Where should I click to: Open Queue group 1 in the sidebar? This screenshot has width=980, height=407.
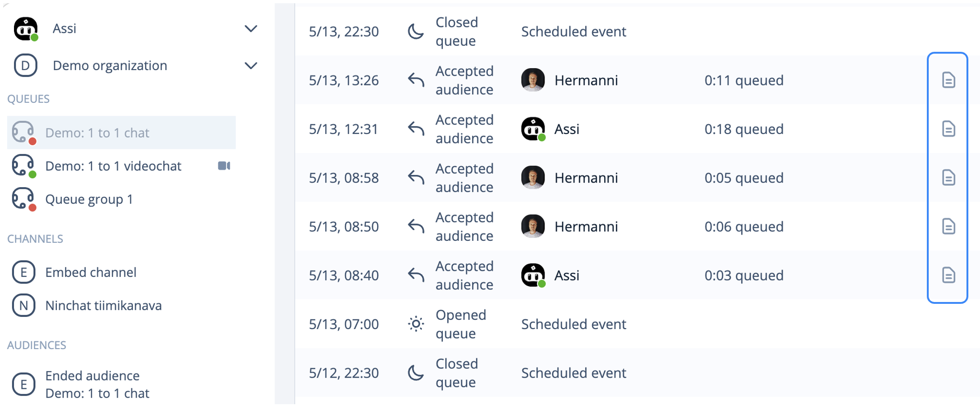121,199
